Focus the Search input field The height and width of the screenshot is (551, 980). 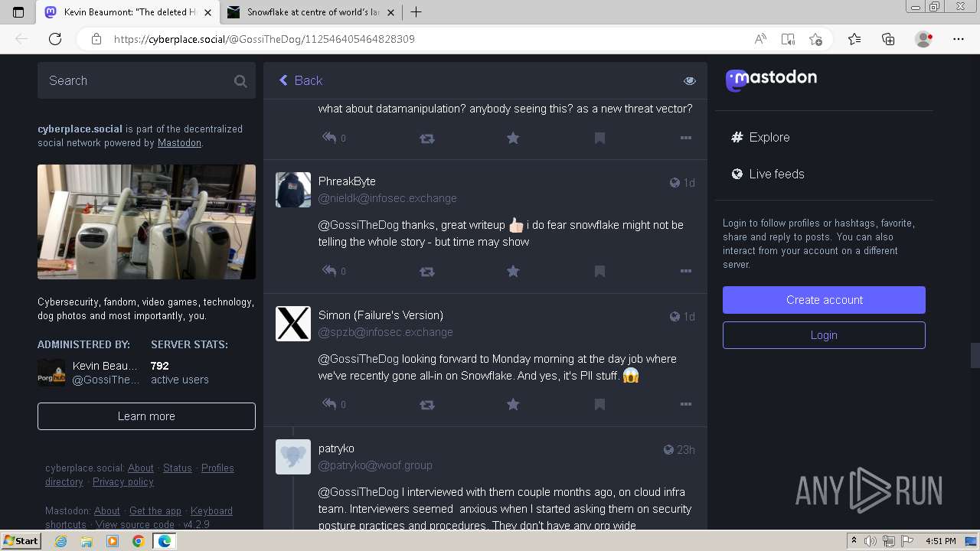click(146, 80)
